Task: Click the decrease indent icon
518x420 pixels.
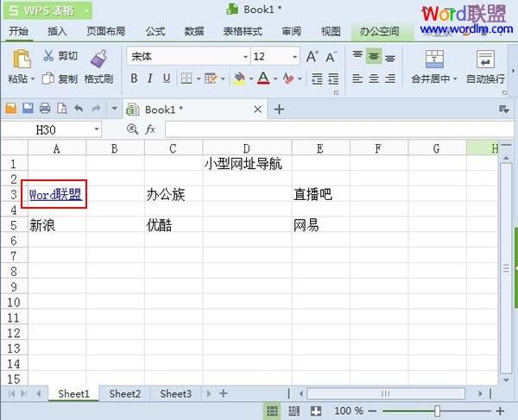Action: point(317,78)
